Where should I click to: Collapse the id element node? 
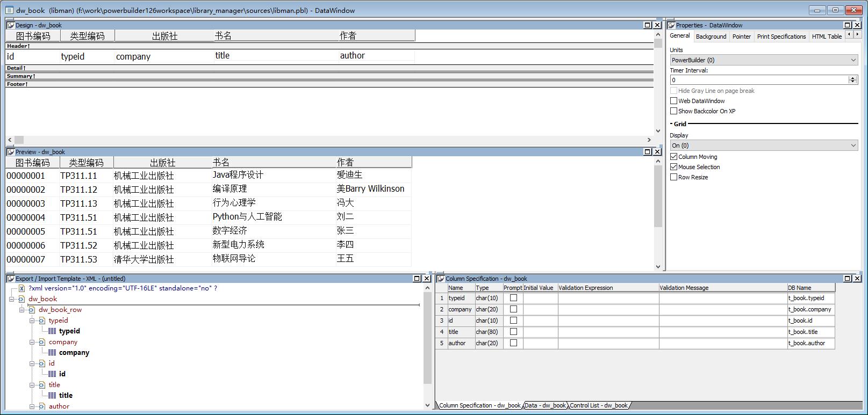coord(32,363)
